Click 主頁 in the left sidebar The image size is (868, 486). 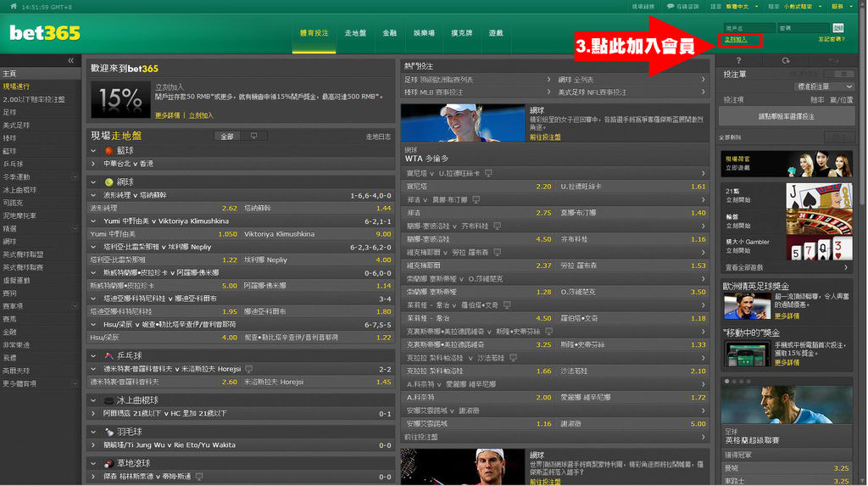(x=9, y=74)
